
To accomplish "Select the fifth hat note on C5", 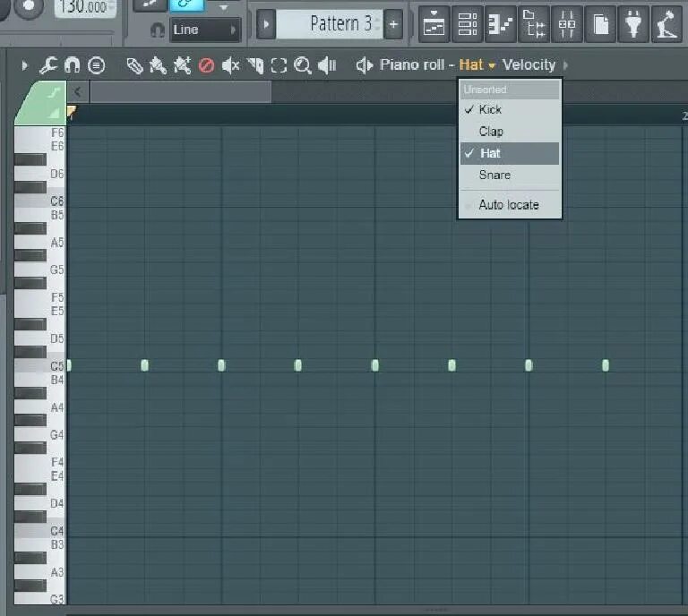I will tap(374, 365).
